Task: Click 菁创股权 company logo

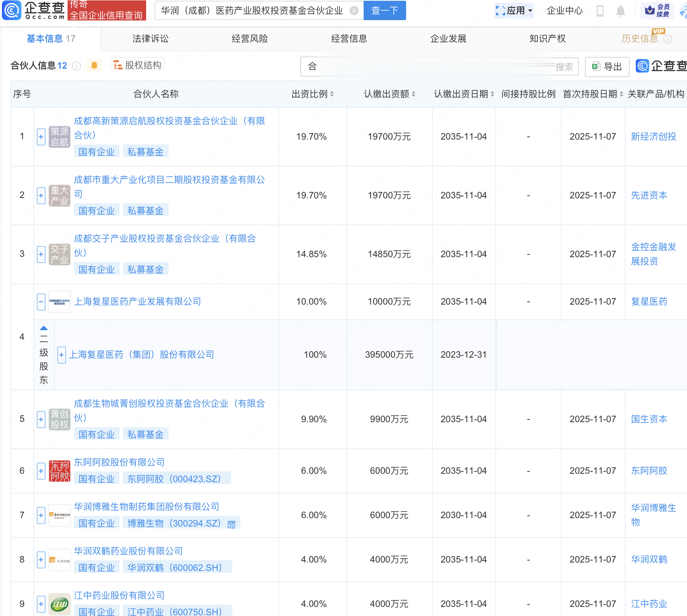Action: coord(60,420)
